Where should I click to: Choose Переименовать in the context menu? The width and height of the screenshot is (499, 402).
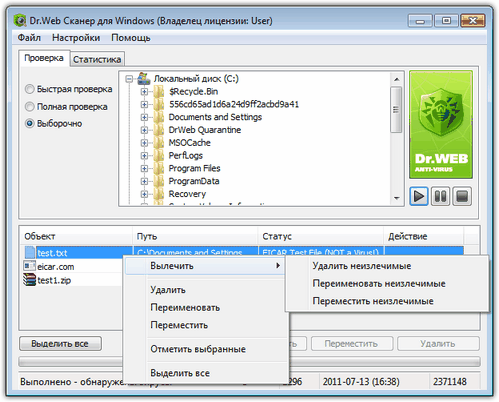204,307
